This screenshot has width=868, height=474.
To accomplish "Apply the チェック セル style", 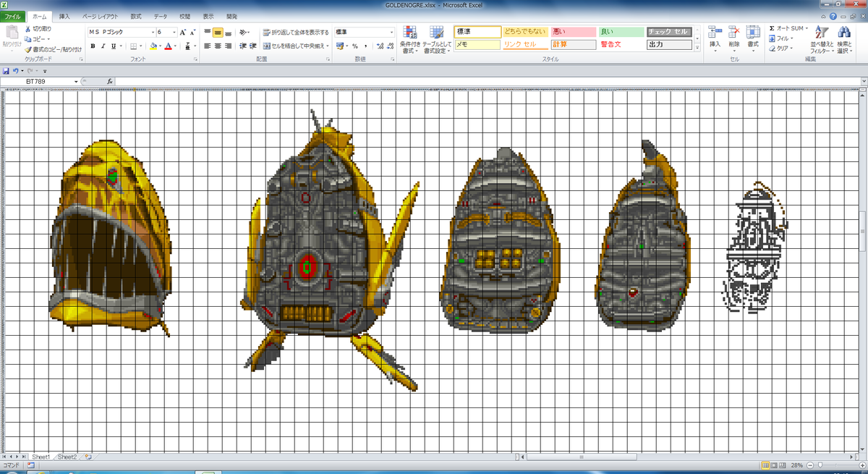I will [669, 32].
